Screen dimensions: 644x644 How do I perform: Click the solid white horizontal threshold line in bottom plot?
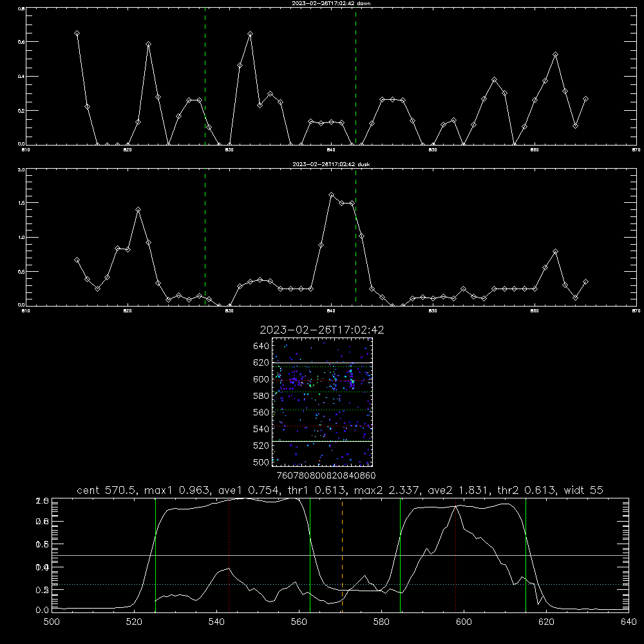click(340, 555)
